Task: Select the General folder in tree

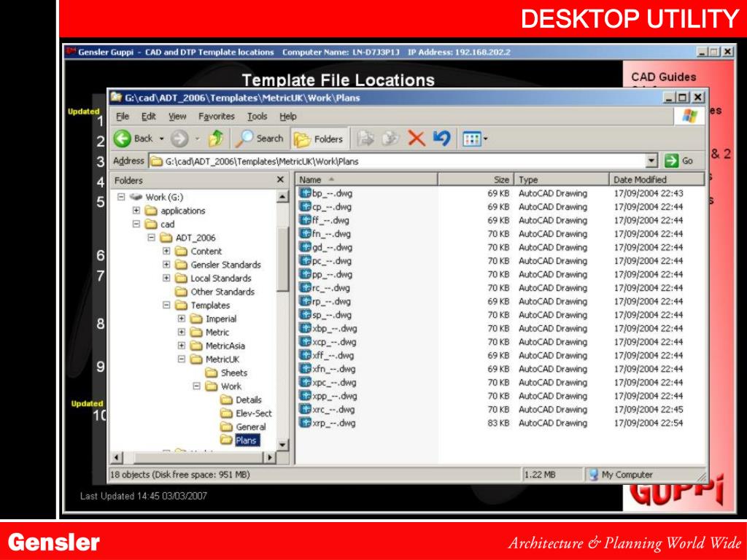Action: 251,427
